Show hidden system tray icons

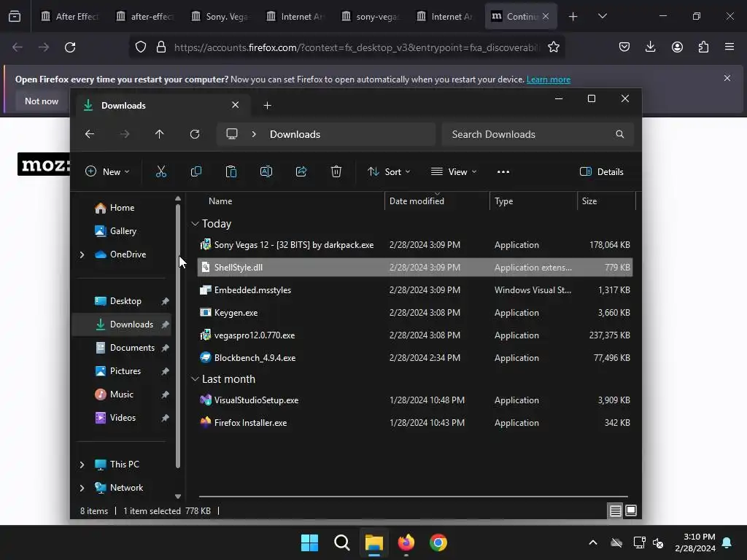pos(592,542)
